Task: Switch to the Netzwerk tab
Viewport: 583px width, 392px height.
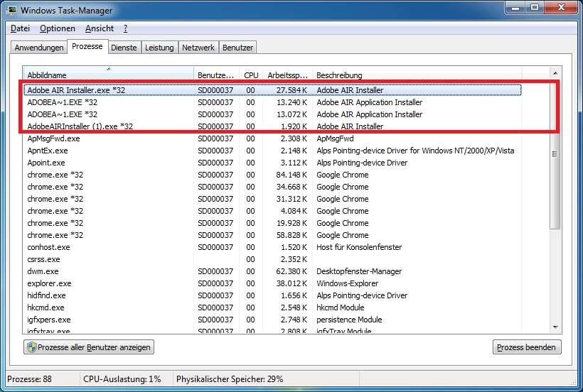Action: [198, 48]
